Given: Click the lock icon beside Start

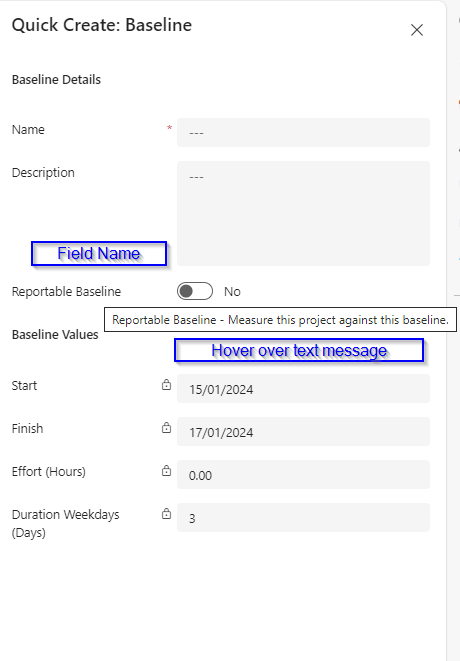Looking at the screenshot, I should point(167,384).
